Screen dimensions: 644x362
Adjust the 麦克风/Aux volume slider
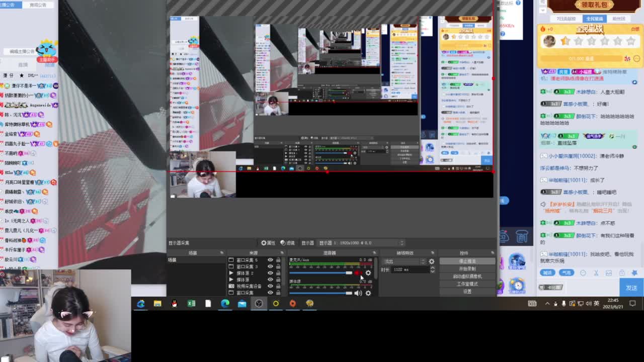320,273
